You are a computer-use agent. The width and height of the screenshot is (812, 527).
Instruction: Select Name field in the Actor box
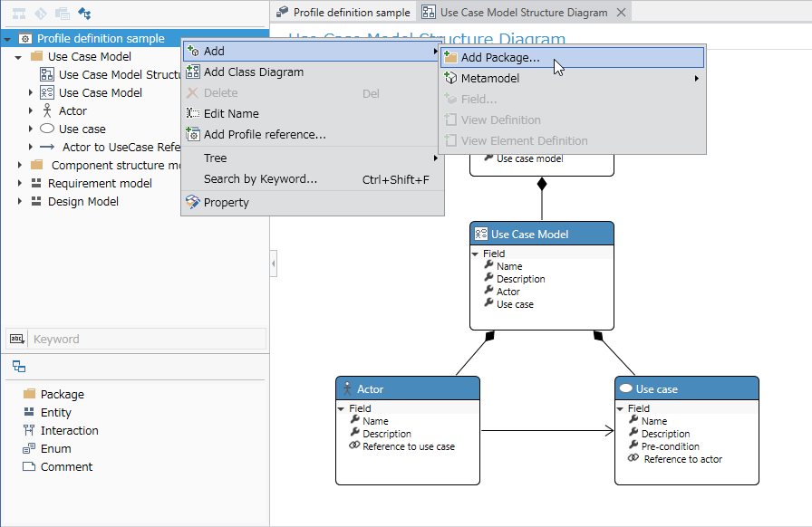(x=375, y=421)
